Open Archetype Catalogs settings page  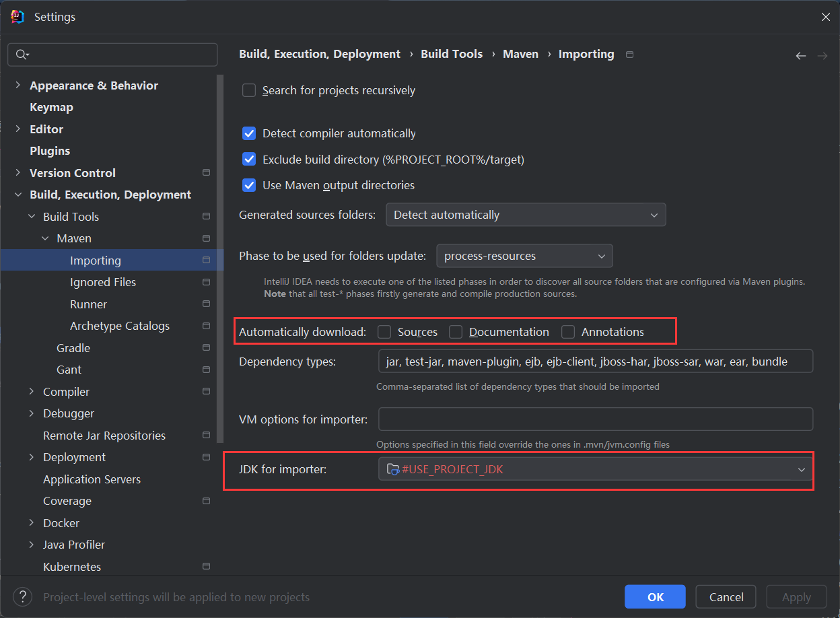point(120,326)
